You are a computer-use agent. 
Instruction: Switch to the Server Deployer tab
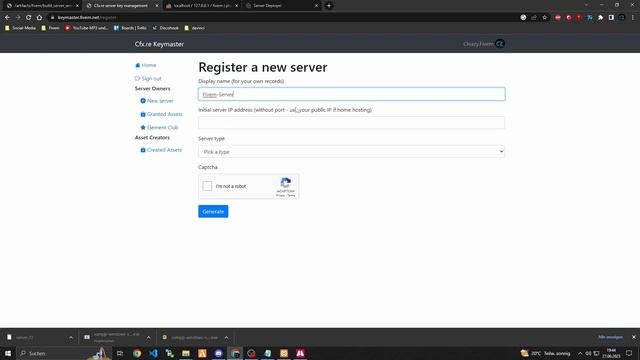point(282,6)
